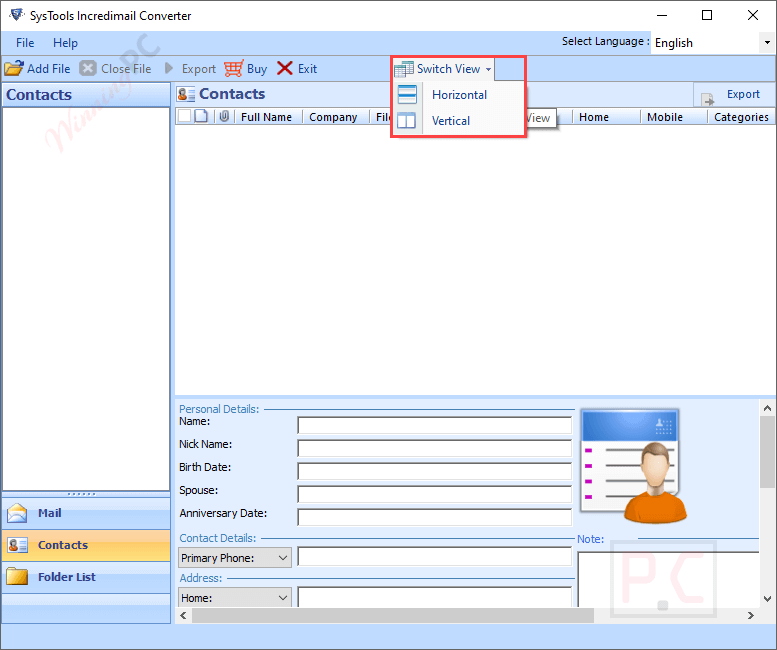The height and width of the screenshot is (650, 777).
Task: Click the Add File folder icon
Action: [x=14, y=68]
